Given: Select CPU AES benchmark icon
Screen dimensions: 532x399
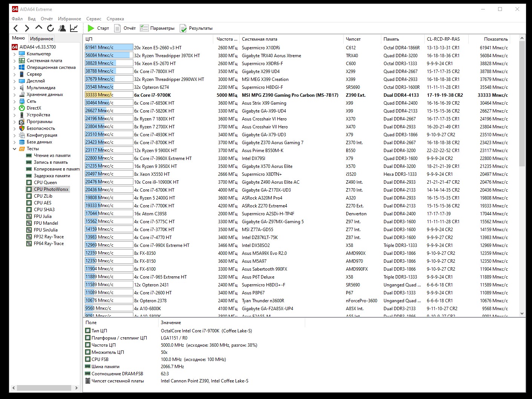Looking at the screenshot, I should coord(29,203).
